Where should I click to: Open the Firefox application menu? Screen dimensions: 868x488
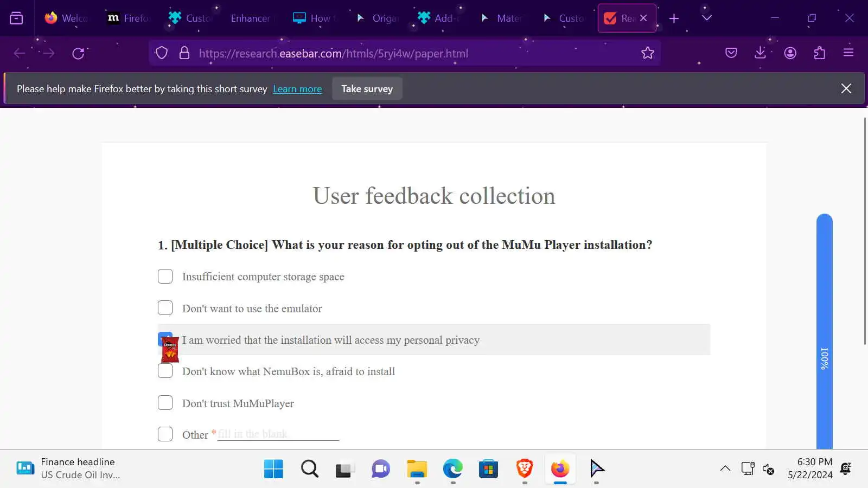[848, 53]
